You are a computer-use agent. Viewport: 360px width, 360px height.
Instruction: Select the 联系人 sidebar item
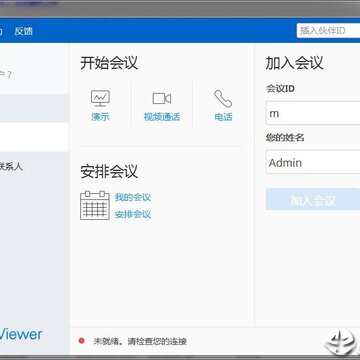pos(11,166)
